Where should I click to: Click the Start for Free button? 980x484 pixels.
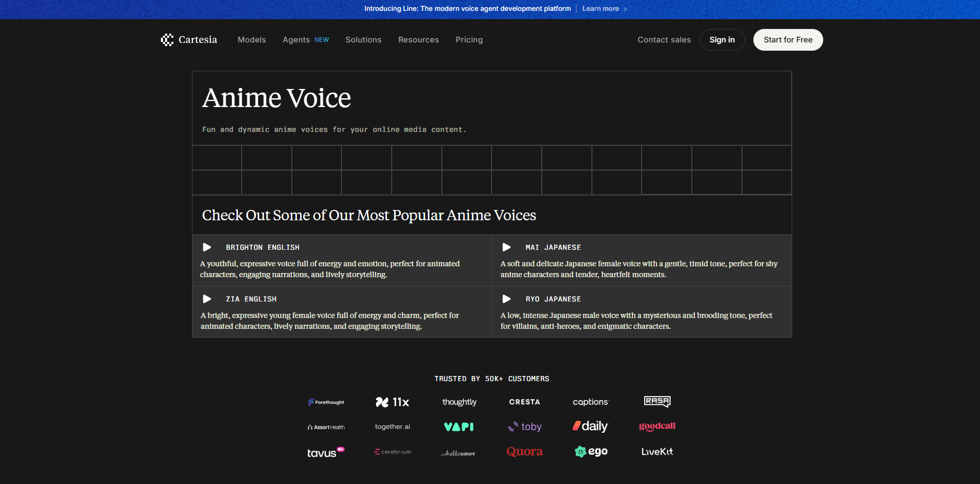788,39
